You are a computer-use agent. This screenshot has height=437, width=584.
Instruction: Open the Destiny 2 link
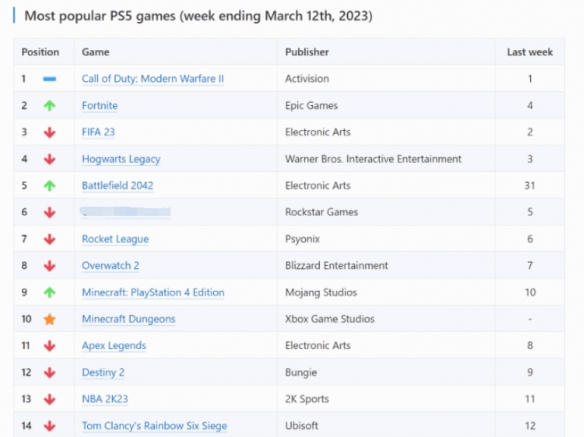click(103, 372)
